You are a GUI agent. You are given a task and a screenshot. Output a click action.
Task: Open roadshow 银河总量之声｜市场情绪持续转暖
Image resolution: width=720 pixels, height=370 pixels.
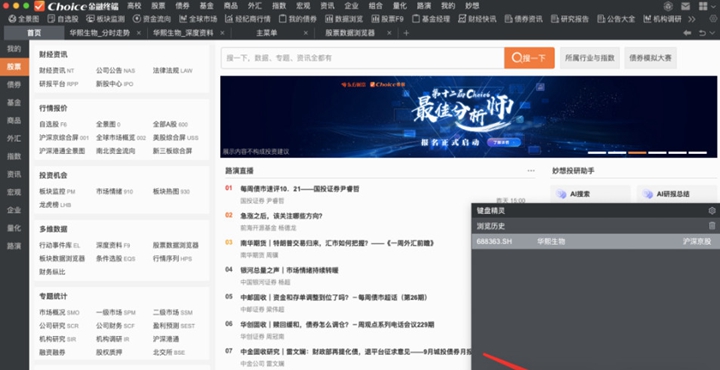(x=289, y=270)
